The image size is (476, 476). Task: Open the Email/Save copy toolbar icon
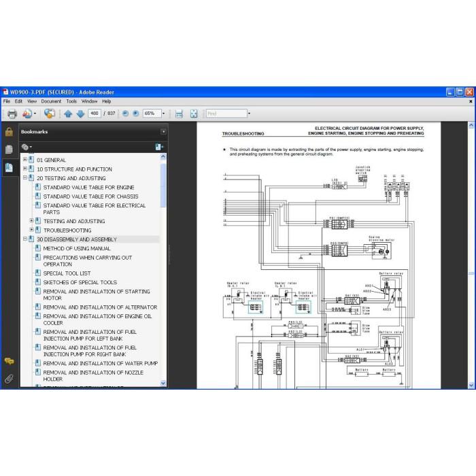click(x=27, y=114)
